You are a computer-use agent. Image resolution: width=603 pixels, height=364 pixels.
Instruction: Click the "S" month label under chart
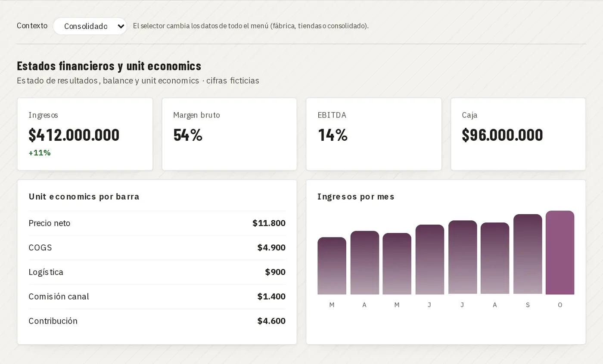click(528, 305)
